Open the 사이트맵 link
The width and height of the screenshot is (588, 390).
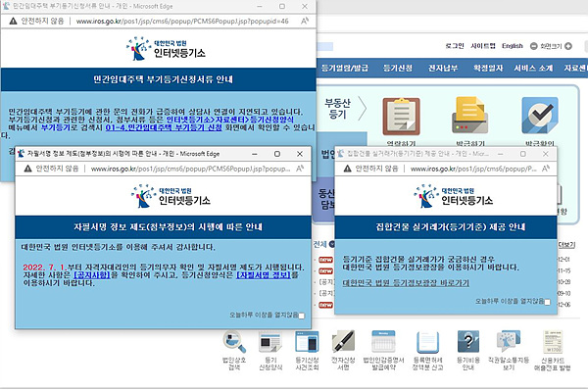483,46
